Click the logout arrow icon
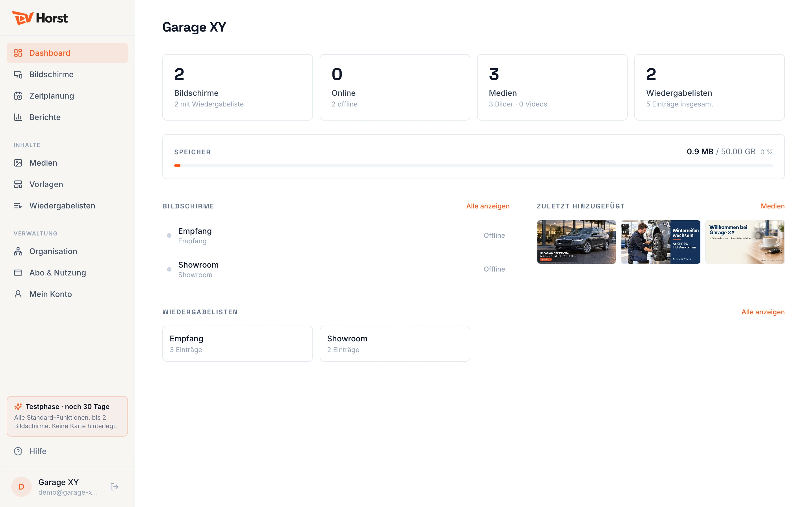 114,486
